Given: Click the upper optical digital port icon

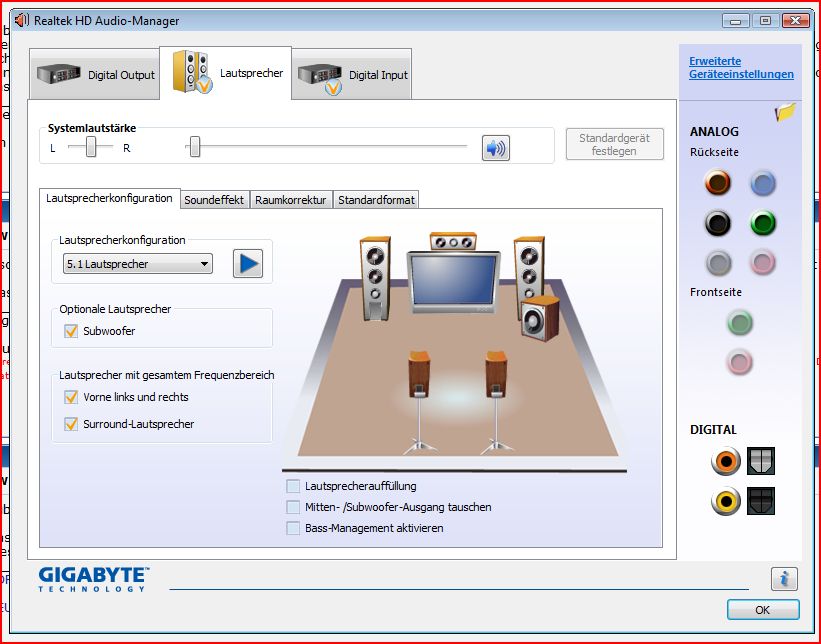Looking at the screenshot, I should click(x=760, y=461).
